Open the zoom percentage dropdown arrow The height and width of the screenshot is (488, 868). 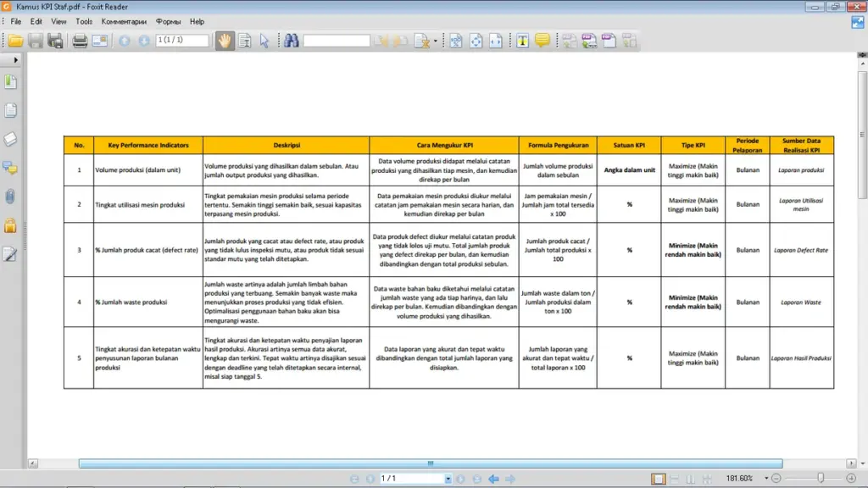(x=766, y=479)
